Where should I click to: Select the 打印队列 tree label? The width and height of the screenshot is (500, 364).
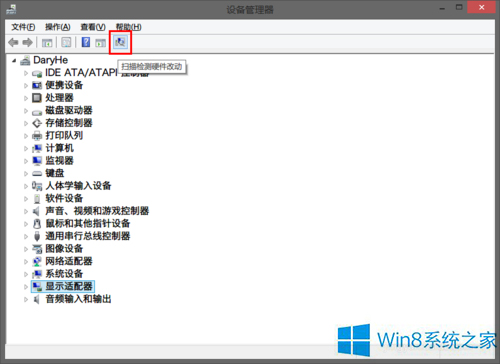coord(64,136)
